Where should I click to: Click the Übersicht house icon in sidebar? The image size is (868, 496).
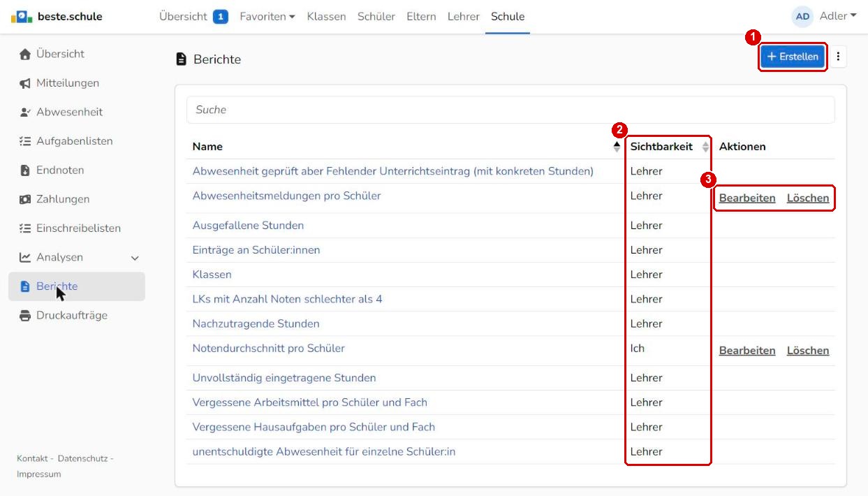tap(25, 54)
